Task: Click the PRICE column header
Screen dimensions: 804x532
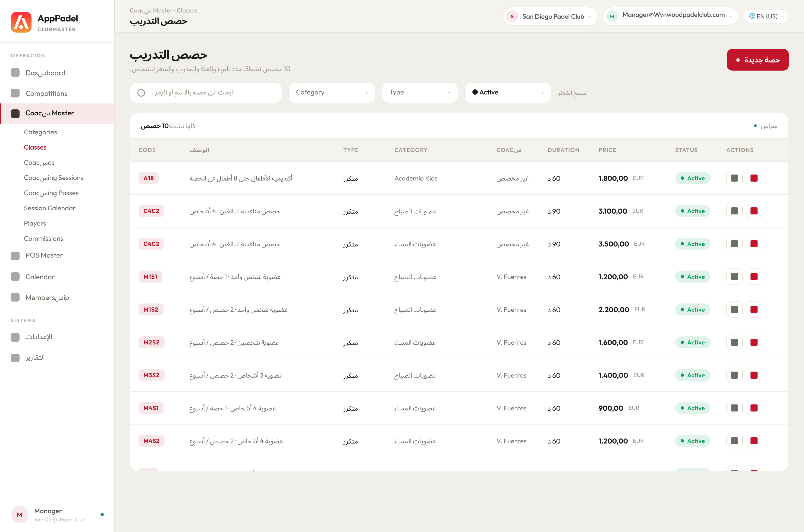Action: point(607,150)
